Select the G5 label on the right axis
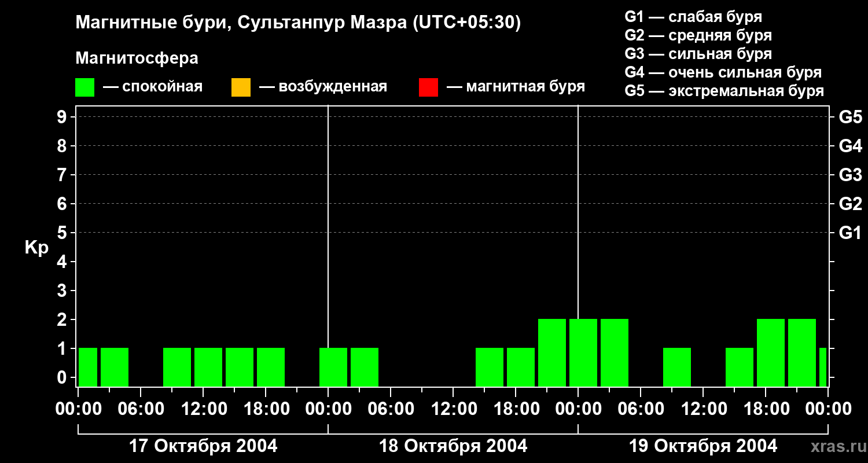 850,117
